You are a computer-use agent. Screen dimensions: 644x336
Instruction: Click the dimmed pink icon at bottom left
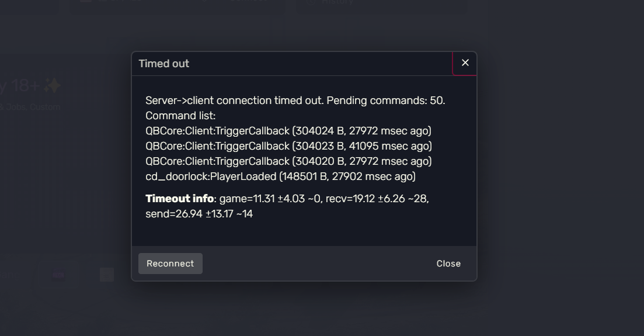click(x=58, y=275)
